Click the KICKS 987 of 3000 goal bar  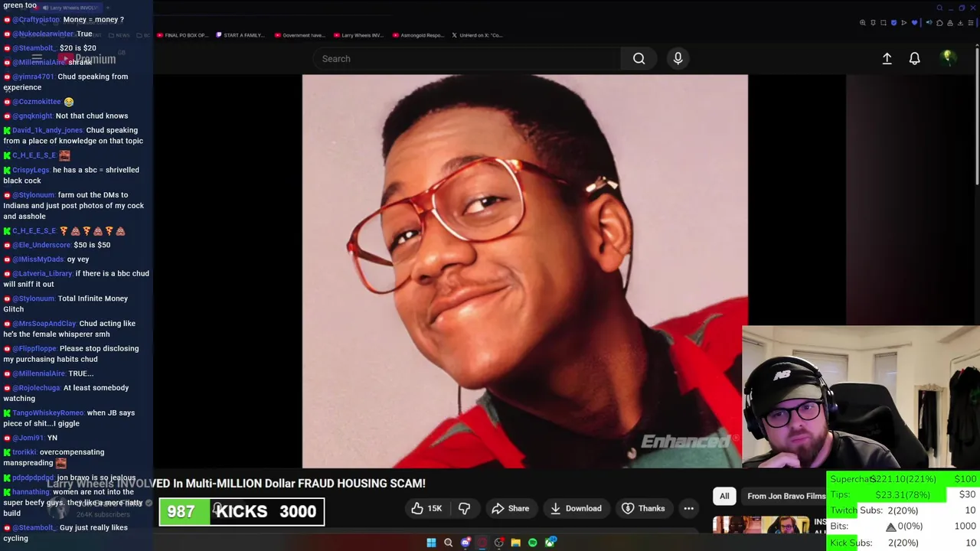click(x=242, y=511)
